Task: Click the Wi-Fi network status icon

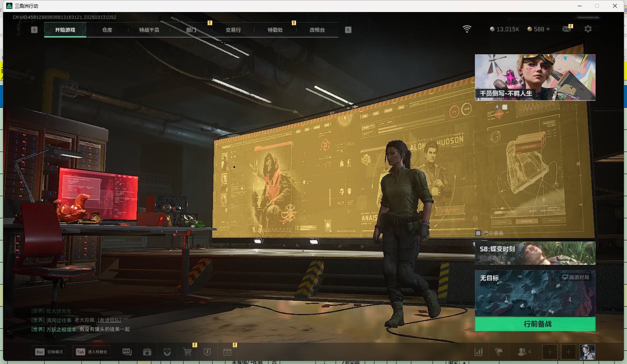Action: (467, 29)
